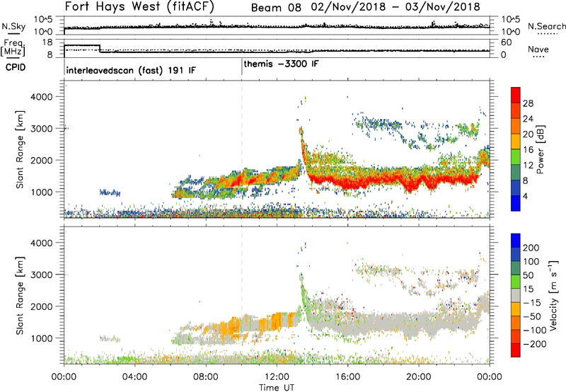The width and height of the screenshot is (566, 392).
Task: Click the '12' value on Power colorbar
Action: point(528,165)
